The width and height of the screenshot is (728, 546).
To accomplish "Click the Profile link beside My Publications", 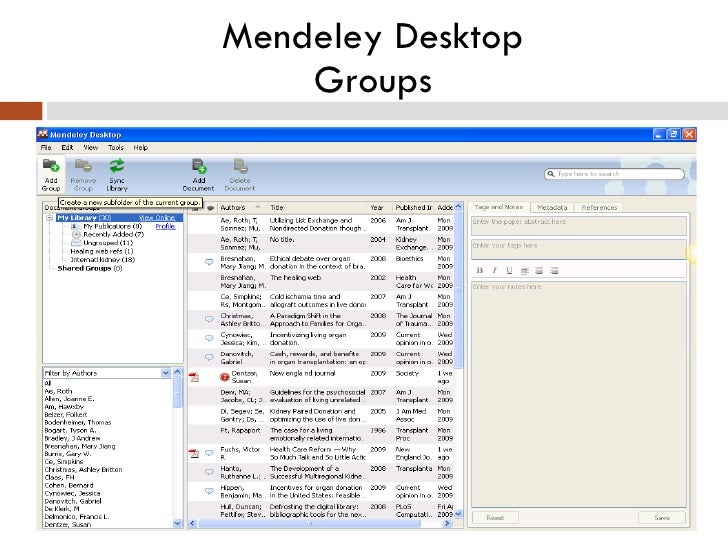I will (165, 226).
